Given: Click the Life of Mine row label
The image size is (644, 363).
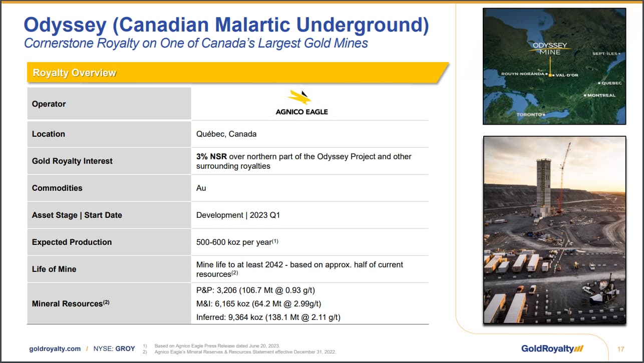Looking at the screenshot, I should (x=54, y=269).
